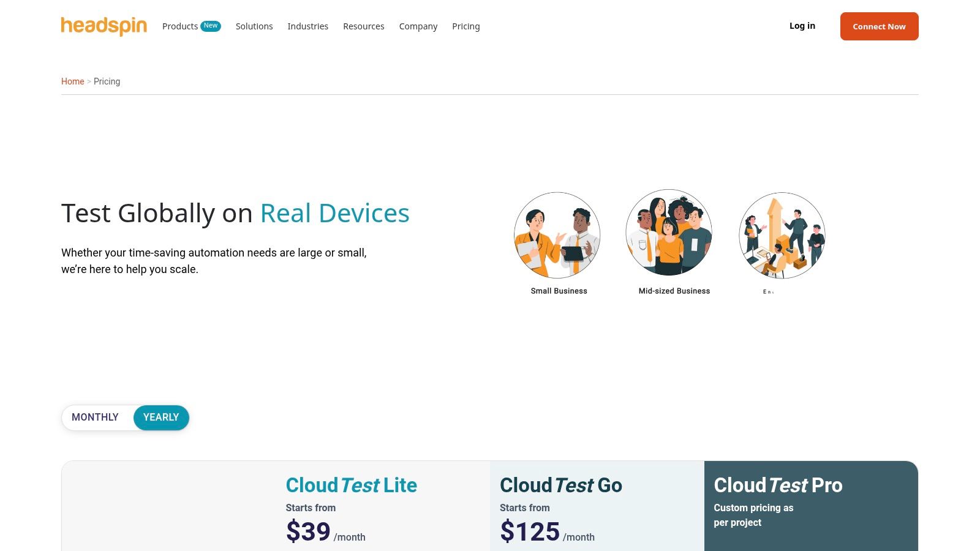
Task: Follow the Home breadcrumb link
Action: (x=73, y=81)
